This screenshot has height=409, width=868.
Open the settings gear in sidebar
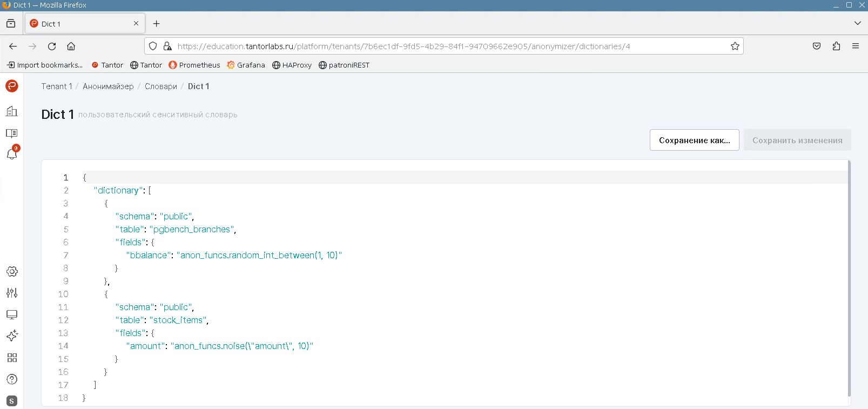tap(12, 272)
